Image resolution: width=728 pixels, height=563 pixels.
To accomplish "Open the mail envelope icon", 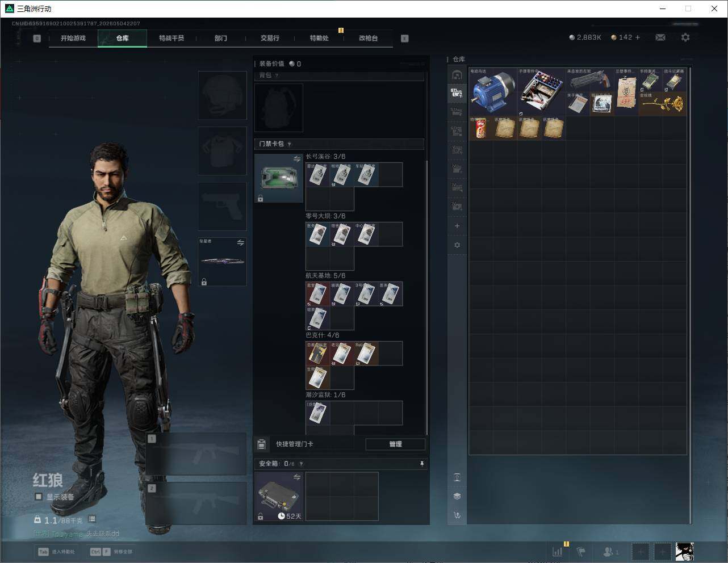I will point(660,37).
